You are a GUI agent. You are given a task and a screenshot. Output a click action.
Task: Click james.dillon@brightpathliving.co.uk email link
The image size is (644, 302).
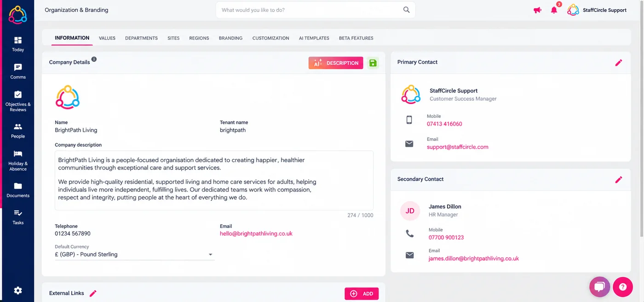pyautogui.click(x=473, y=259)
